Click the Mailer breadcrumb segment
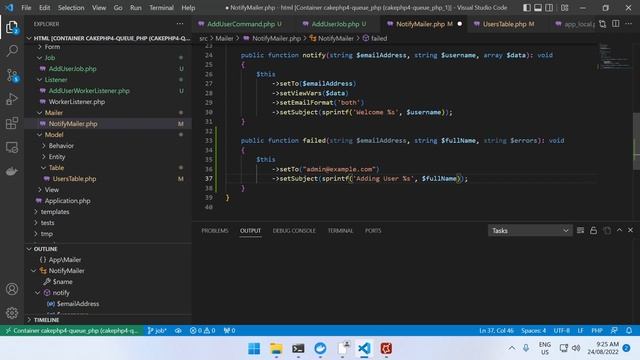Screen dimensions: 640x360 coord(224,38)
